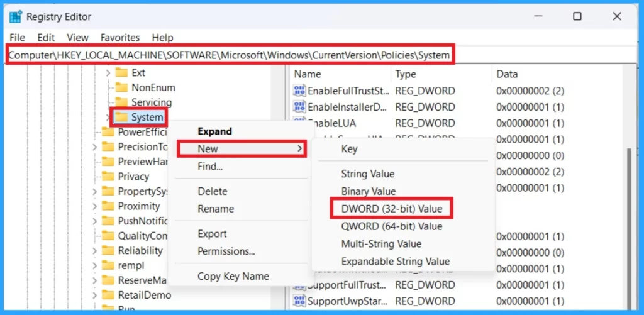Open the New submenu entry
The image size is (644, 315).
(x=242, y=148)
